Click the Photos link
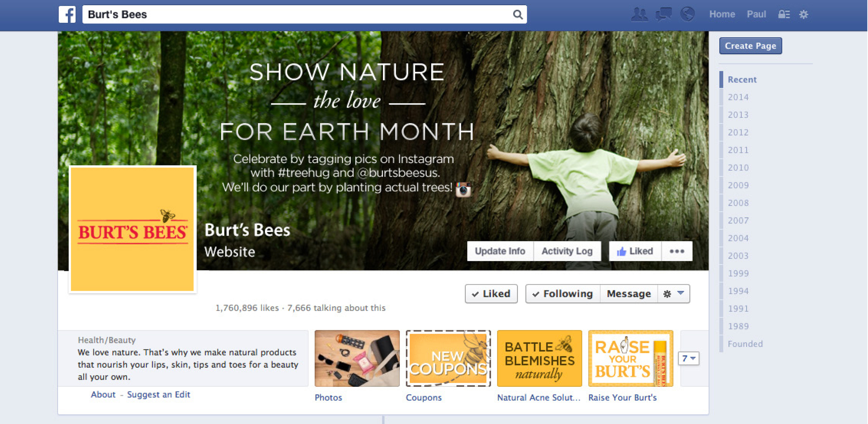The image size is (868, 424). tap(328, 398)
